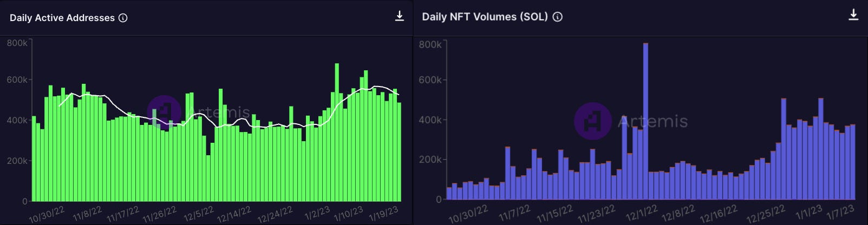This screenshot has width=868, height=225.
Task: Select the tallest NFT volume bar near 12/1/22
Action: (645, 121)
